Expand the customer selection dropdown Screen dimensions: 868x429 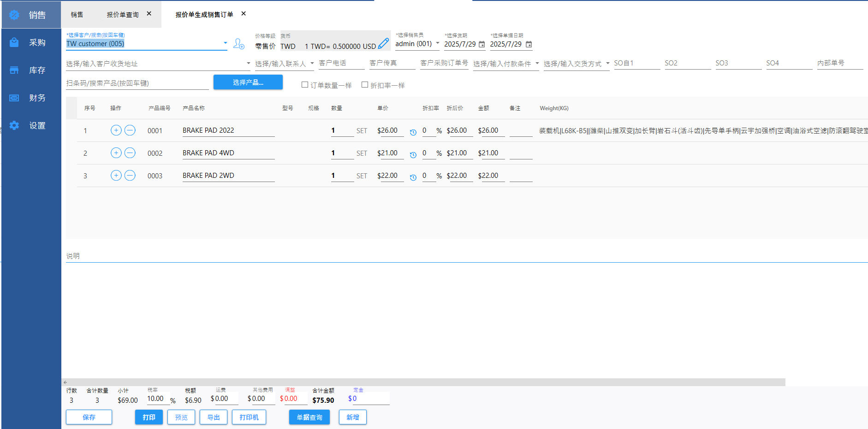tap(225, 43)
